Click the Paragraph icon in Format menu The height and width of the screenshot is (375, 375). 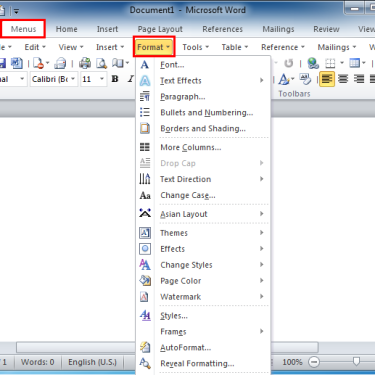(145, 97)
